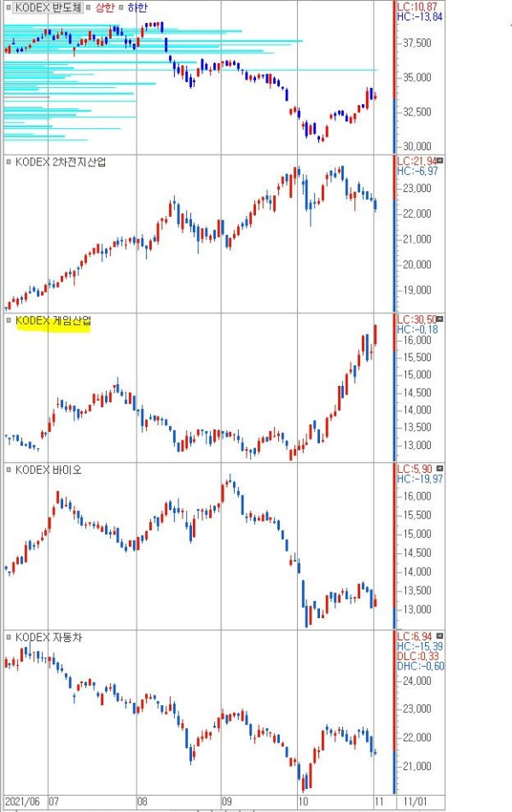This screenshot has width=512, height=812.
Task: Close the KODEX 바이오 chart panel
Action: point(440,468)
